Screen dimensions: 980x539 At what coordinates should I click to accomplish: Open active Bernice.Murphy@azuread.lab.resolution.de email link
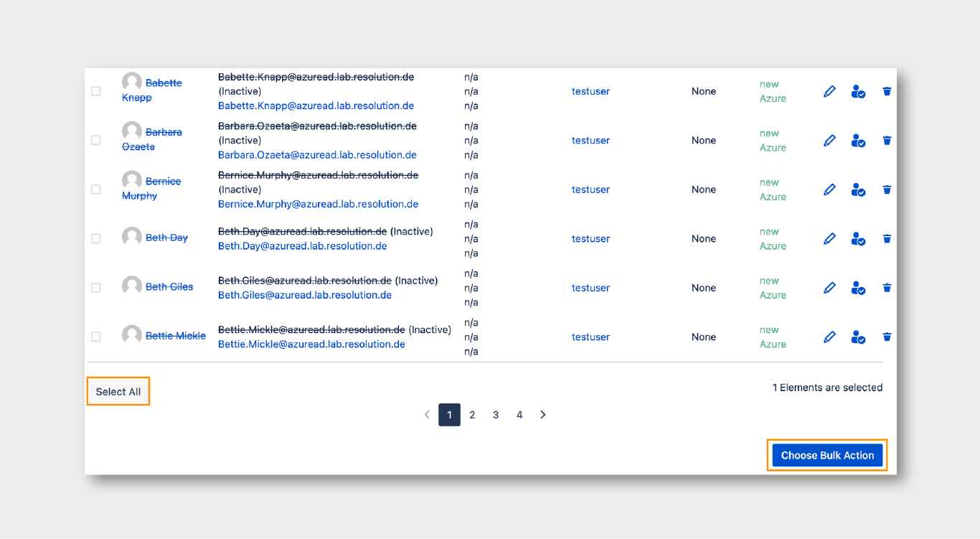pyautogui.click(x=318, y=204)
